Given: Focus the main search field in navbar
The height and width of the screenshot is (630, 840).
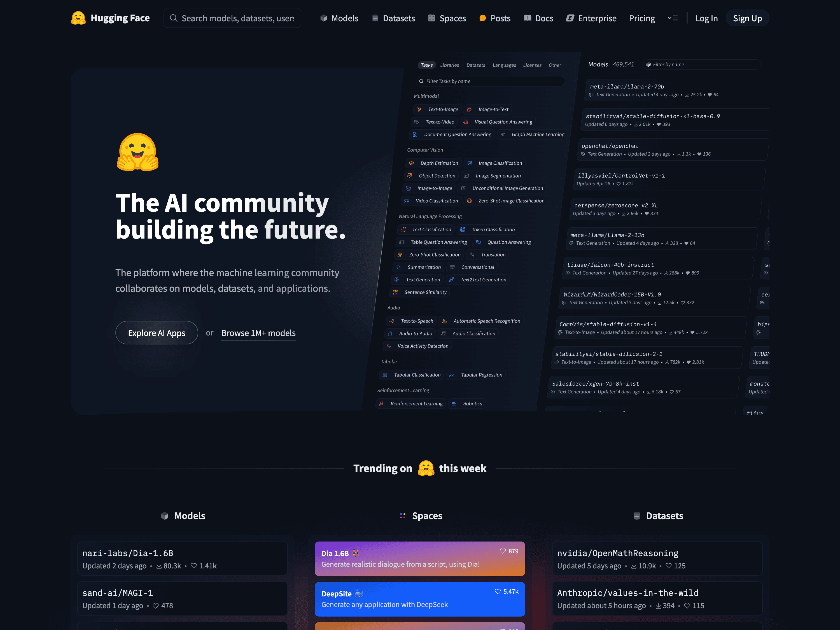Looking at the screenshot, I should pos(232,18).
